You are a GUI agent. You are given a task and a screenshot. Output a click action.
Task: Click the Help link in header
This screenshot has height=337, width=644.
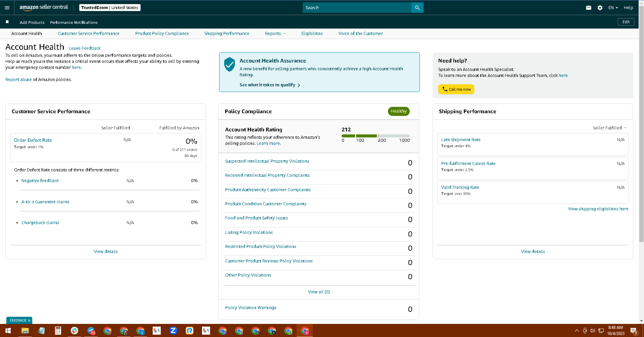pos(628,7)
